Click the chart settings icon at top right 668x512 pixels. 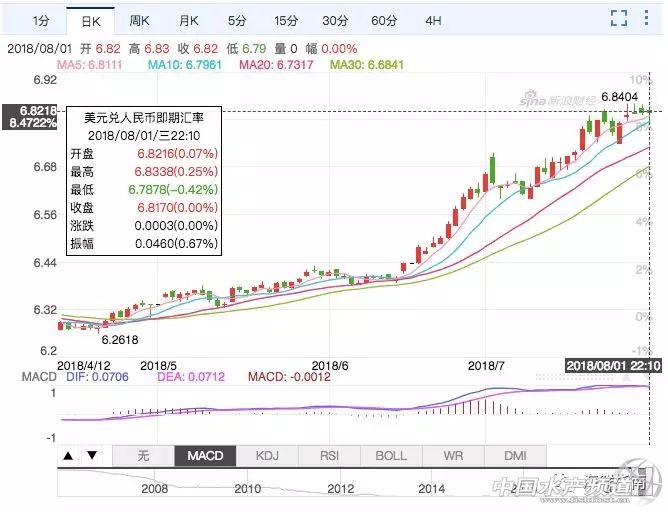(x=645, y=18)
